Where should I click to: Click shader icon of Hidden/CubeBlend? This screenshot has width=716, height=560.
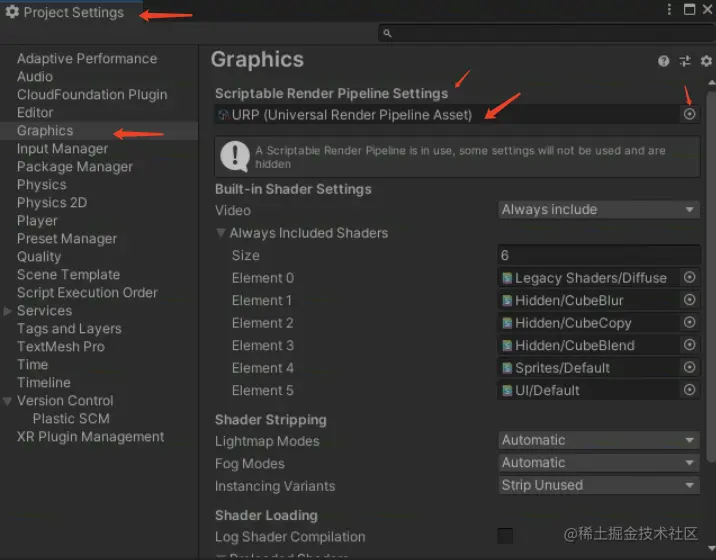tap(507, 346)
